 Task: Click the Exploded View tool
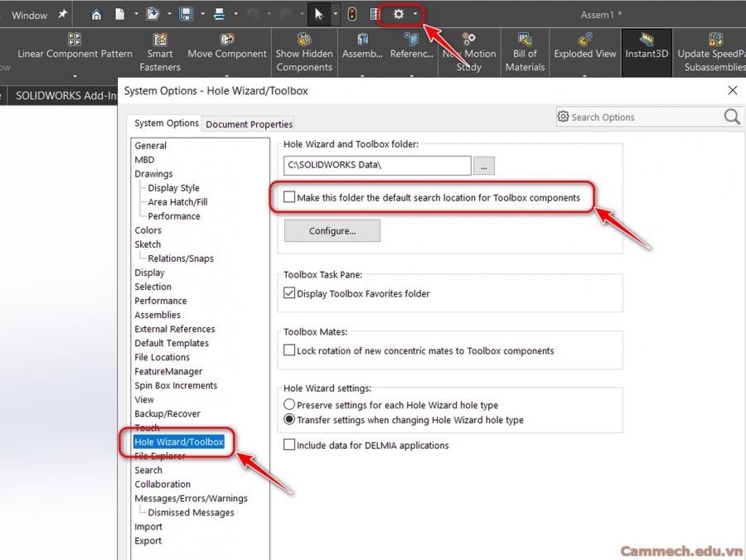[x=584, y=46]
